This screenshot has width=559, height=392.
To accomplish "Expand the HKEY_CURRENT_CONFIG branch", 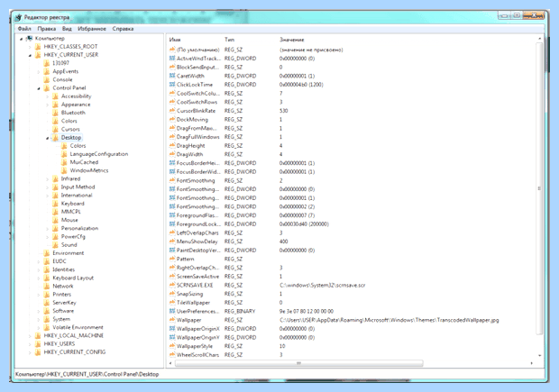I will point(30,352).
